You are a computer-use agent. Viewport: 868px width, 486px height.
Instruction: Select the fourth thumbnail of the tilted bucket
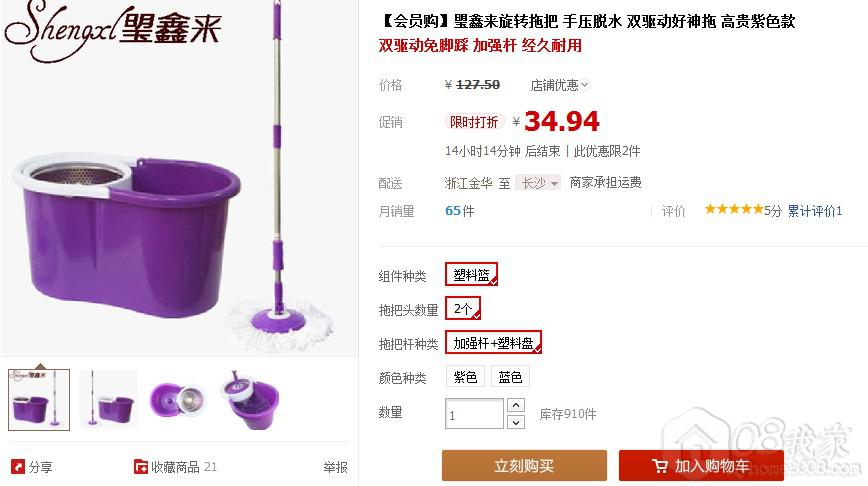(250, 399)
